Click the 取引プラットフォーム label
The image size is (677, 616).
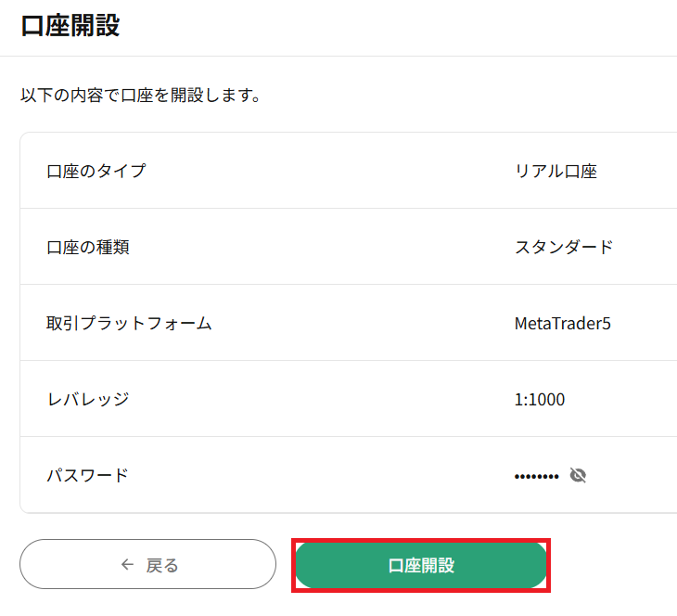129,323
